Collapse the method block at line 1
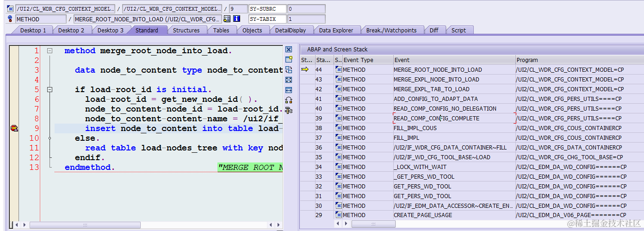The width and height of the screenshot is (644, 231). 50,51
